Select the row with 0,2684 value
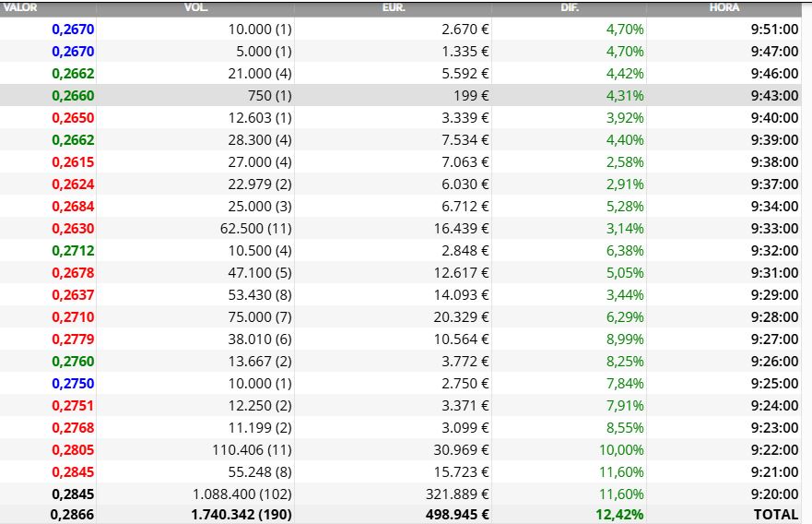 (400, 207)
